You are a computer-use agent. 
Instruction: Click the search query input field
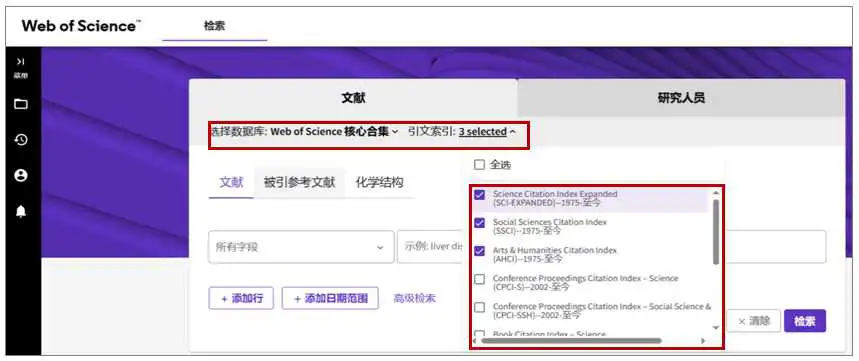611,247
